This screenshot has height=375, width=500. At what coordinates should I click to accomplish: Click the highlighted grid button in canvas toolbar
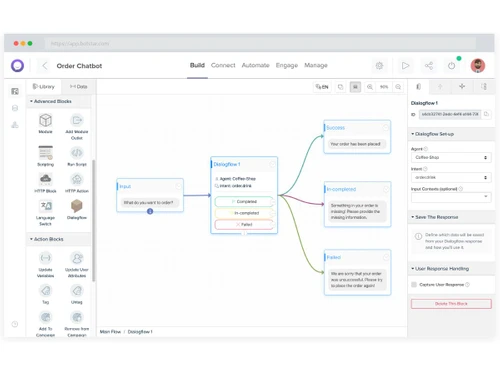[355, 87]
